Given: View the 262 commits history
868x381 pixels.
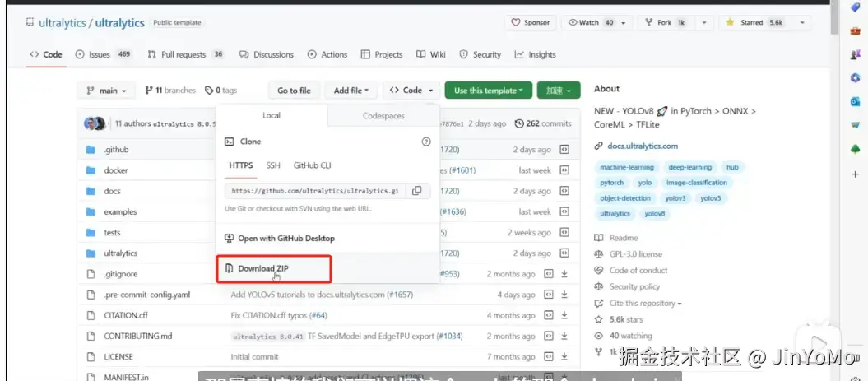Looking at the screenshot, I should 542,123.
